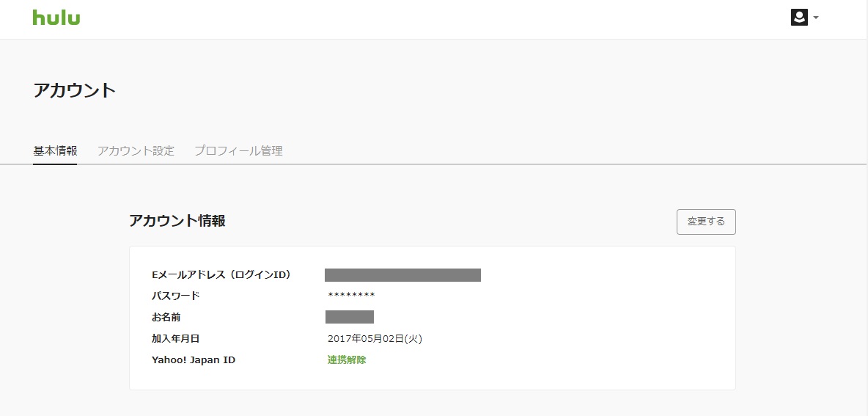Image resolution: width=868 pixels, height=416 pixels.
Task: Select the 基本情報 tab
Action: (x=55, y=150)
